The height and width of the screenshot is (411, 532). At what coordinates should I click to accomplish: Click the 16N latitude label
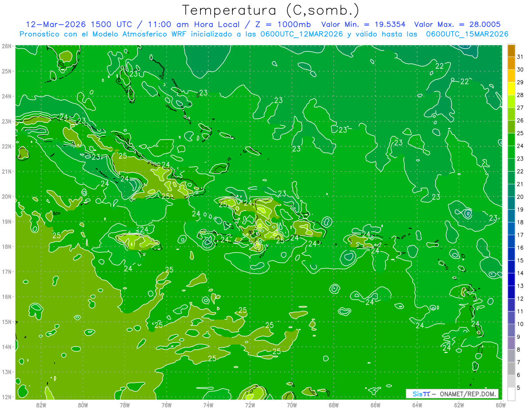tap(7, 297)
